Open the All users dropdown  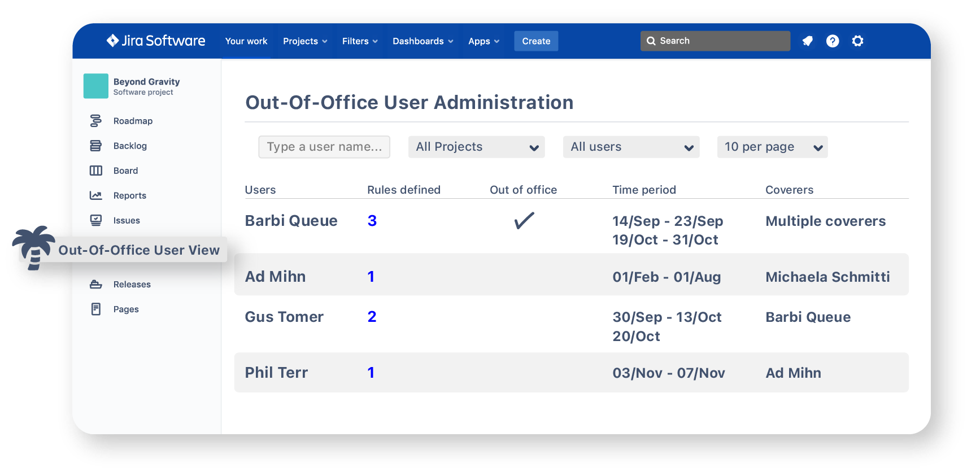pyautogui.click(x=631, y=147)
